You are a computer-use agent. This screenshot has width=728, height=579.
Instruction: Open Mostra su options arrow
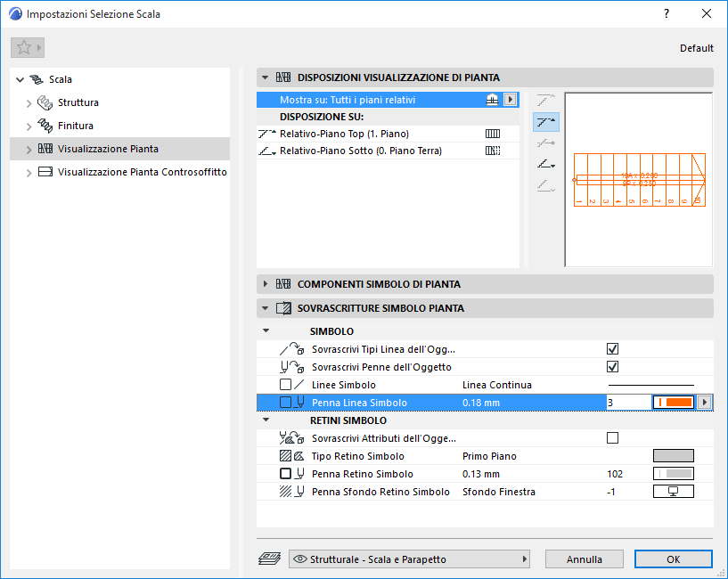(x=510, y=100)
